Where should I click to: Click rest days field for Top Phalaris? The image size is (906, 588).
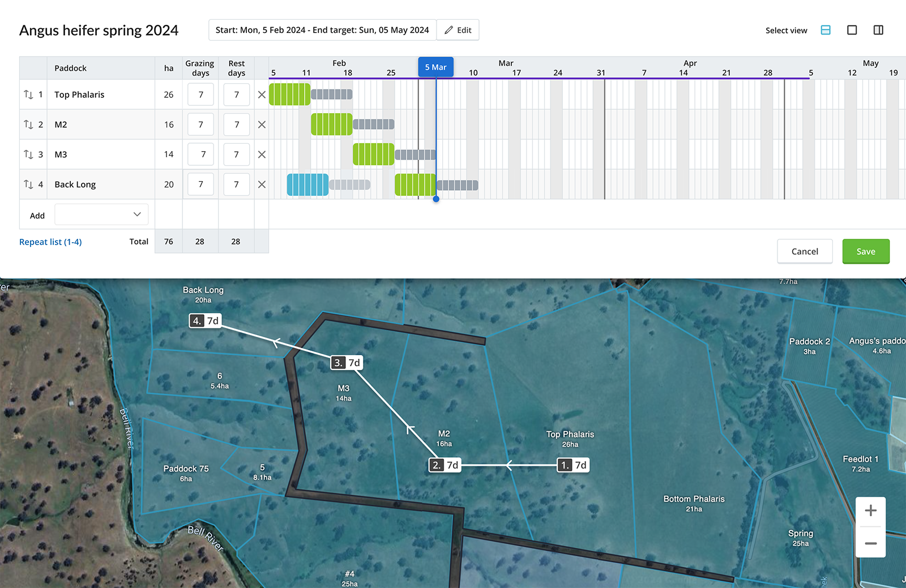coord(237,95)
